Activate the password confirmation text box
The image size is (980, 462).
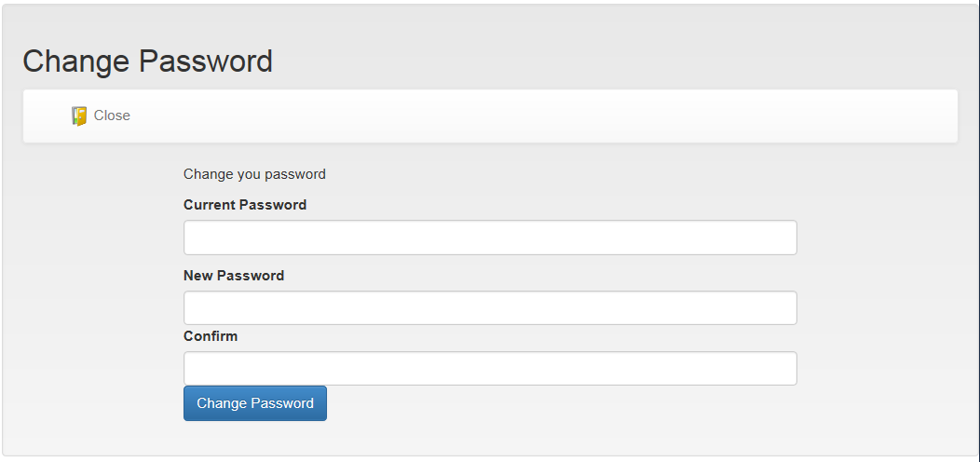(490, 368)
